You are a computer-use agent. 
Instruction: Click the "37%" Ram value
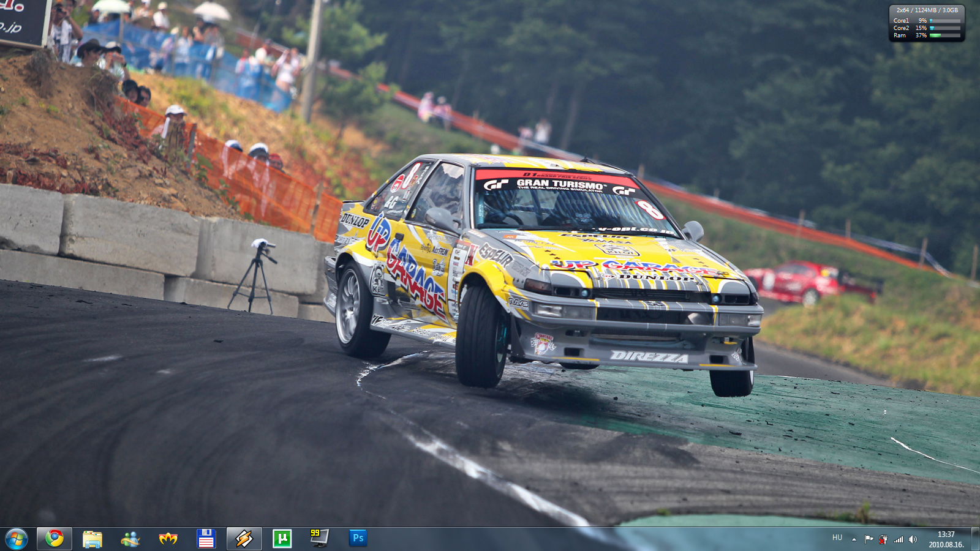921,36
